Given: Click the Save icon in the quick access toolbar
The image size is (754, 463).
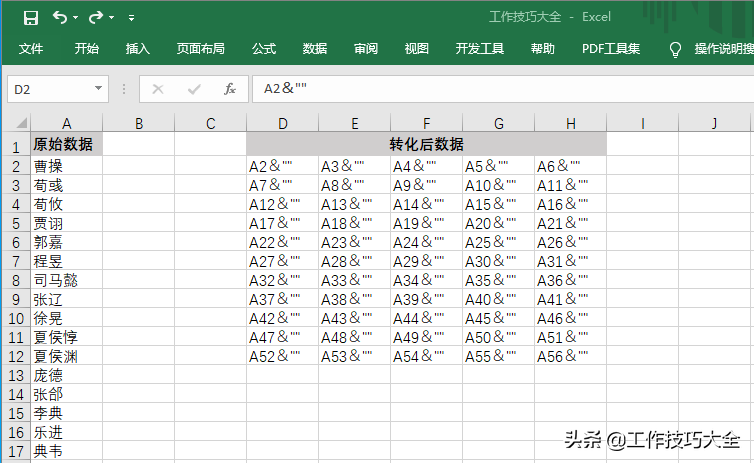Looking at the screenshot, I should (x=31, y=18).
